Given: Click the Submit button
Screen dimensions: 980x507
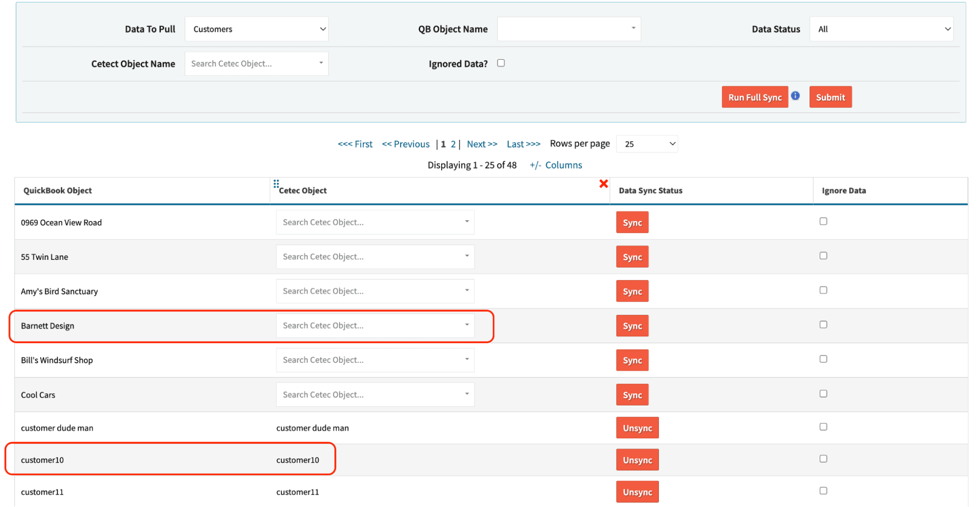Looking at the screenshot, I should pyautogui.click(x=830, y=97).
